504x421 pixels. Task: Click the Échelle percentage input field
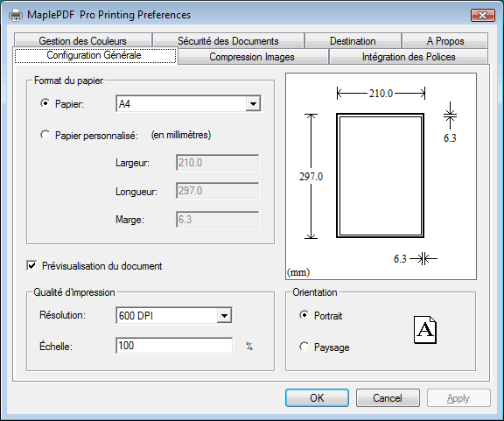pos(174,346)
